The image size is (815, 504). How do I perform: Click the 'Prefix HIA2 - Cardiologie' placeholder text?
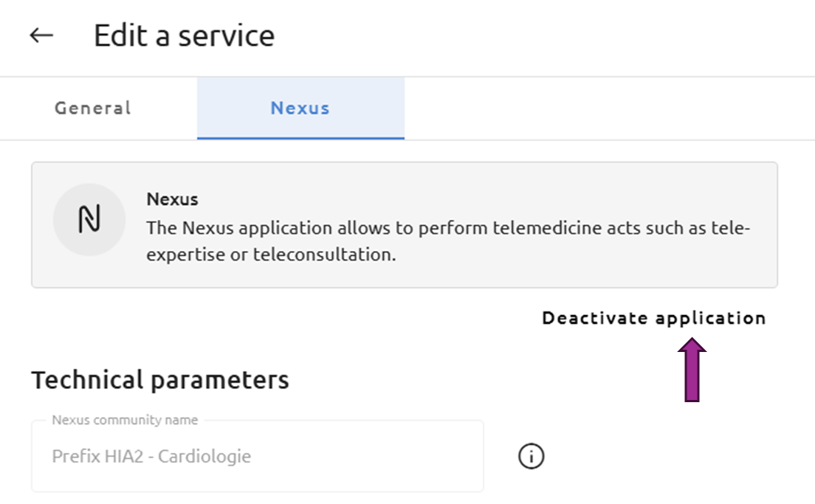point(151,456)
